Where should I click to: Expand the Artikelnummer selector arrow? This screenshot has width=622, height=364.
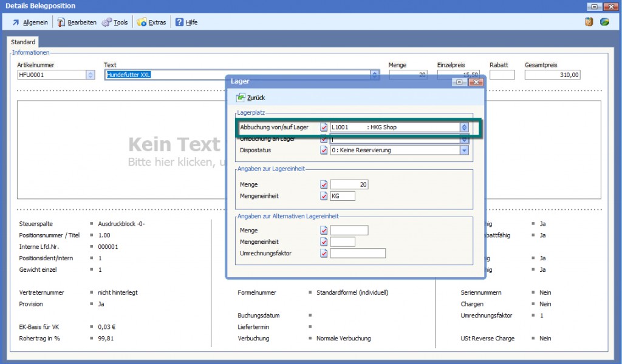pyautogui.click(x=91, y=75)
